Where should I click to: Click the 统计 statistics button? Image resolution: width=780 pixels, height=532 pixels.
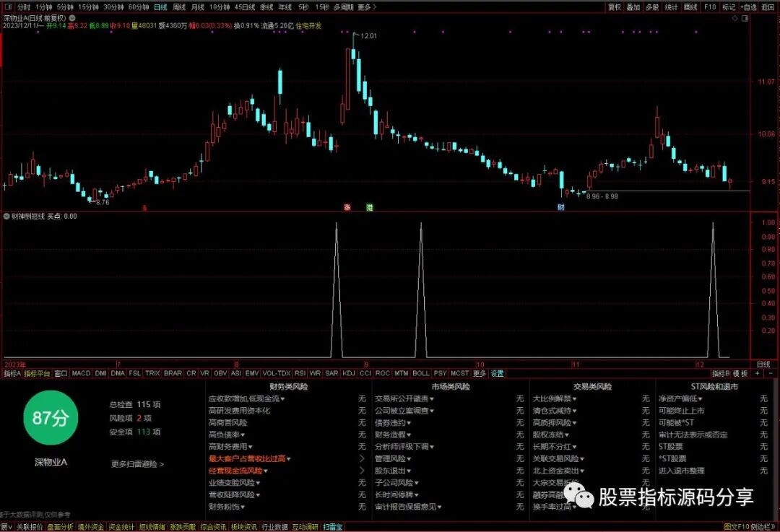click(x=671, y=7)
